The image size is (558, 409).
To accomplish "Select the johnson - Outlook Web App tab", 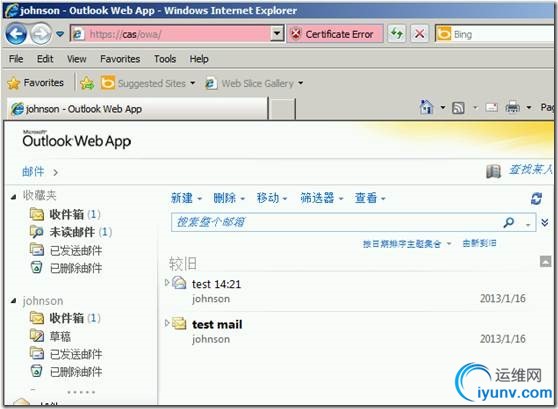I will pos(137,109).
